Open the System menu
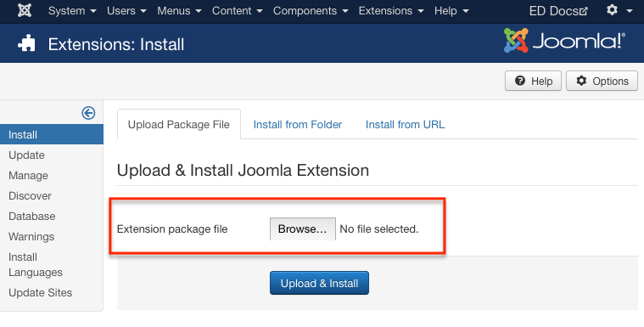This screenshot has height=327, width=644. pos(72,11)
